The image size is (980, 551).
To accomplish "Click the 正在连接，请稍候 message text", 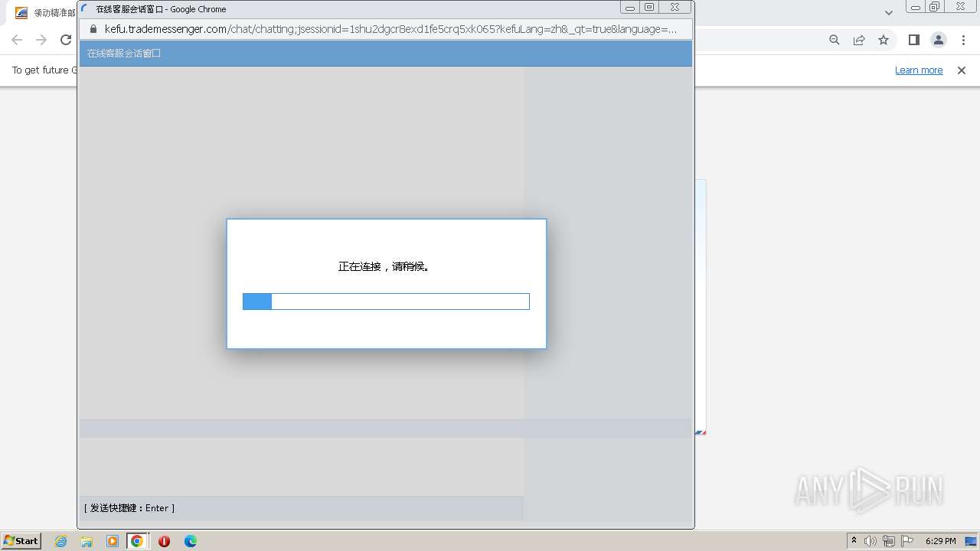I will click(384, 267).
